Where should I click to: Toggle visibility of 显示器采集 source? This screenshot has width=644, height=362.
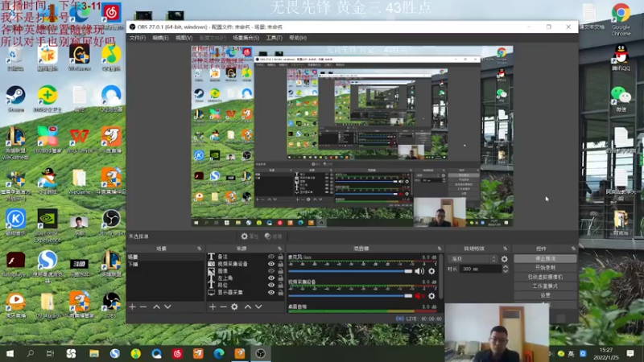click(x=271, y=292)
